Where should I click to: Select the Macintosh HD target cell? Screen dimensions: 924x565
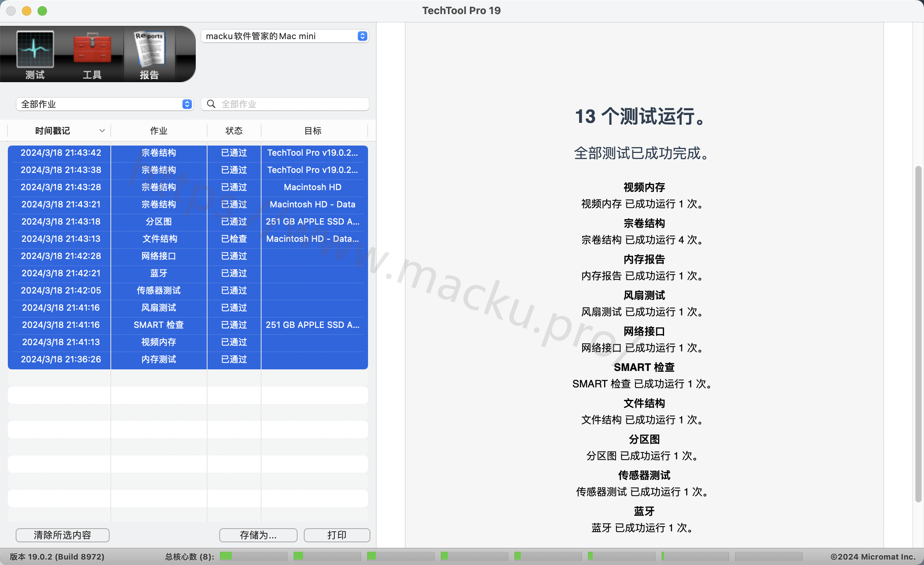click(312, 187)
